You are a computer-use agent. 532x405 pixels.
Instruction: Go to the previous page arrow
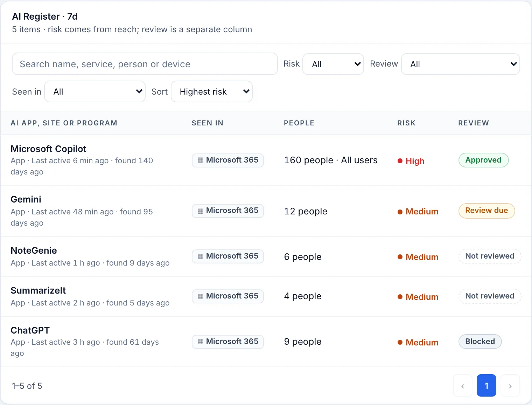[x=463, y=385]
